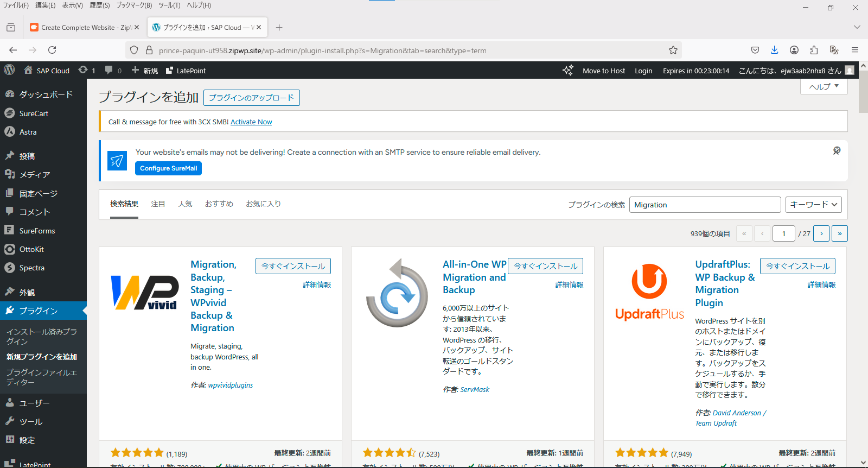Open the Firefox application menu
Viewport: 868px width, 468px height.
pyautogui.click(x=855, y=50)
